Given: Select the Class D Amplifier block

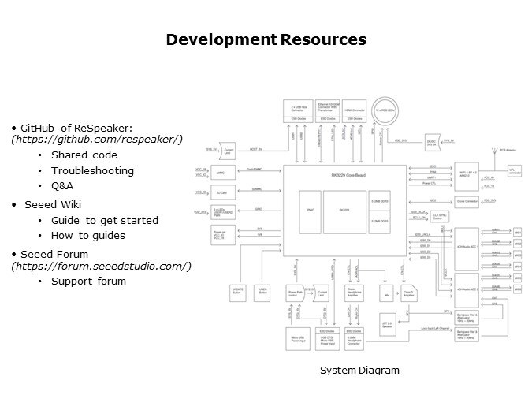Looking at the screenshot, I should coord(409,294).
